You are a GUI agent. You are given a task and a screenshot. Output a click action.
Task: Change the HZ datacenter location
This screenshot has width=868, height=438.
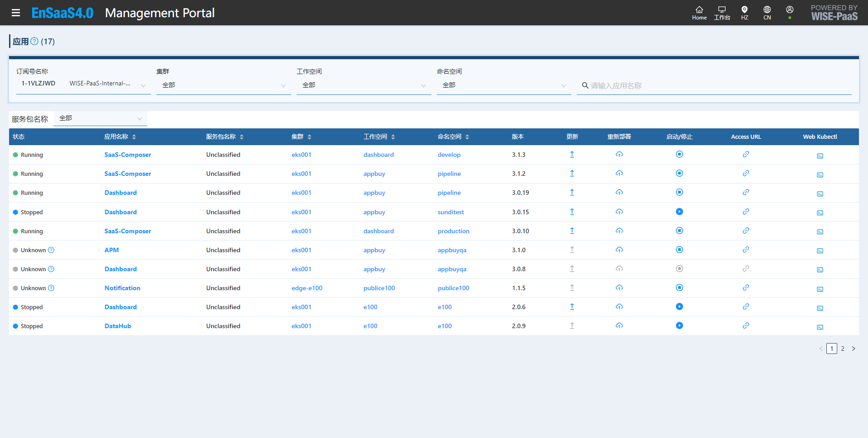(x=745, y=13)
